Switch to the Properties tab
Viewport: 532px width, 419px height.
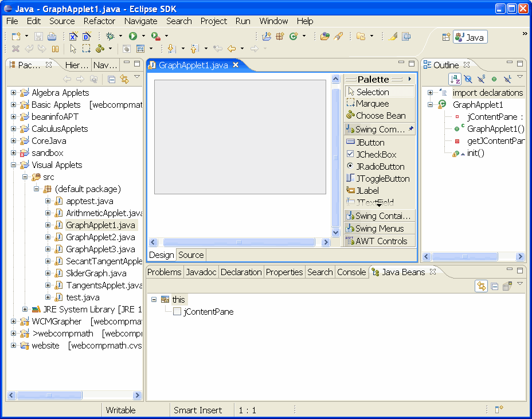(284, 272)
